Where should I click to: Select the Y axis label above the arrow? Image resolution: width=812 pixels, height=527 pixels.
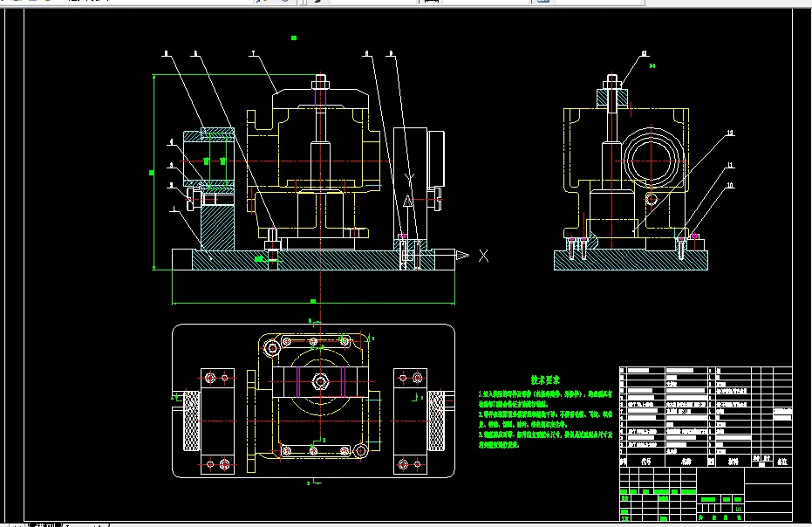409,179
